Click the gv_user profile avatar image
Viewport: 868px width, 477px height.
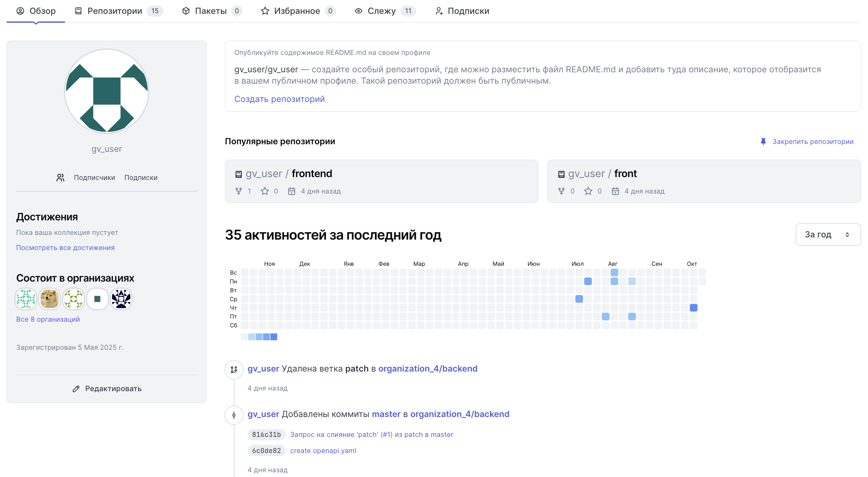[106, 91]
